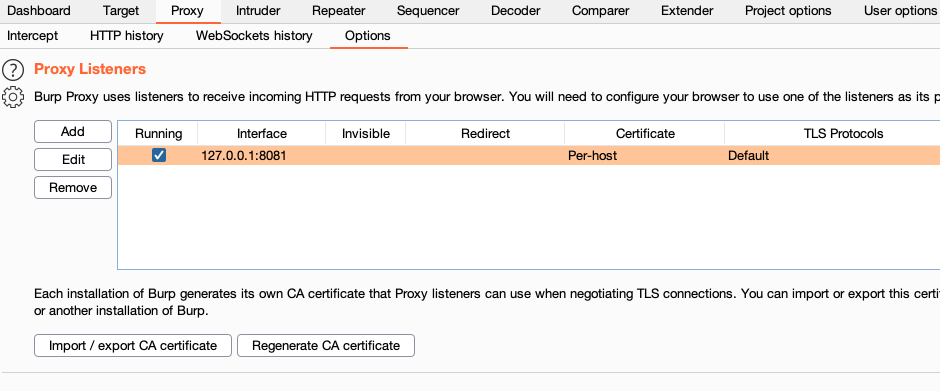
Task: Click Redirect column header
Action: [x=485, y=134]
